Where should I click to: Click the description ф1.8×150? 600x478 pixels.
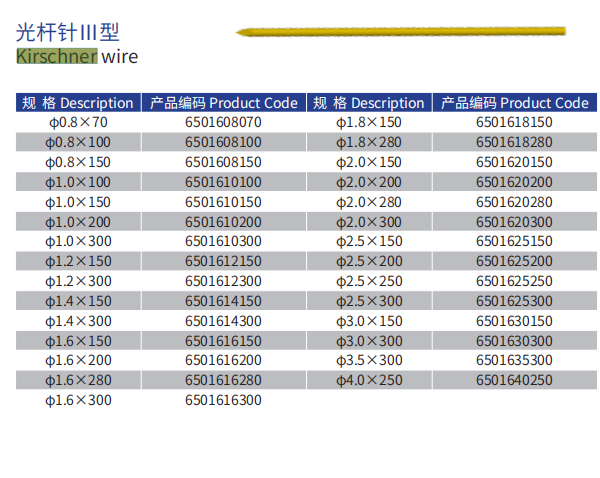369,122
